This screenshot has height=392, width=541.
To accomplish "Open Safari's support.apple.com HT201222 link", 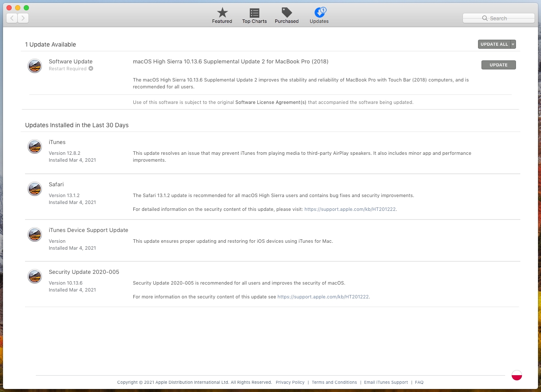I will [x=350, y=209].
